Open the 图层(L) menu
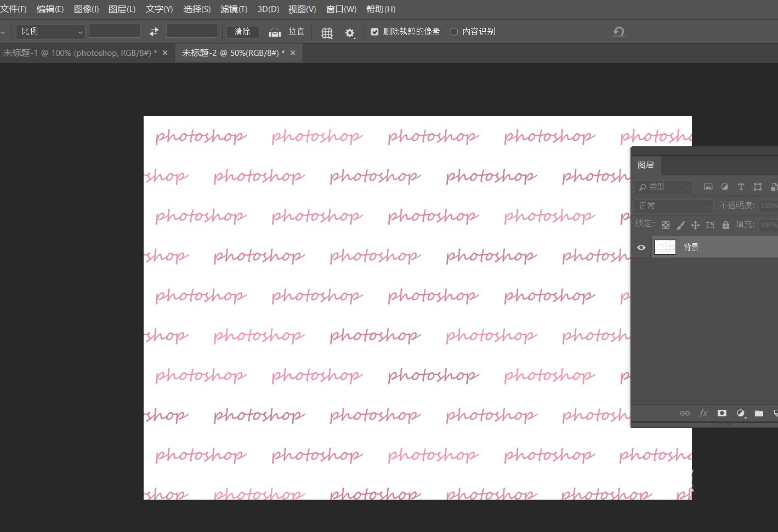Viewport: 778px width, 532px height. coord(122,9)
